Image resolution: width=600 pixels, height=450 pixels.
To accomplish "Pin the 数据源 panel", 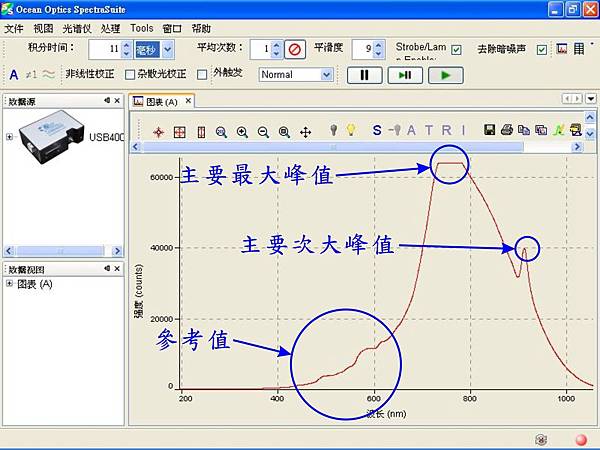I will click(107, 100).
